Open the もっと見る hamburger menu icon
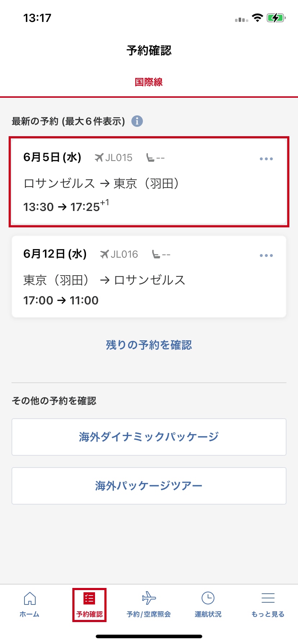Image resolution: width=298 pixels, height=644 pixels. [x=268, y=598]
